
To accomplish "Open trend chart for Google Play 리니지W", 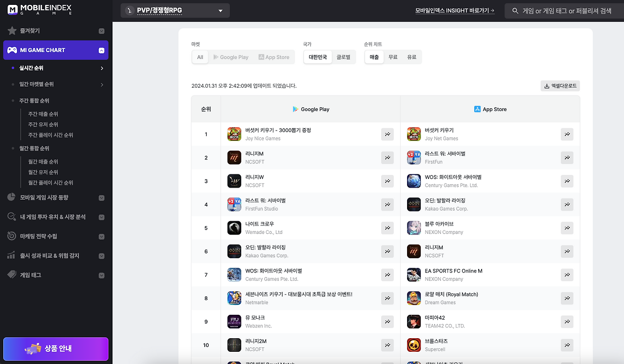I will click(388, 181).
